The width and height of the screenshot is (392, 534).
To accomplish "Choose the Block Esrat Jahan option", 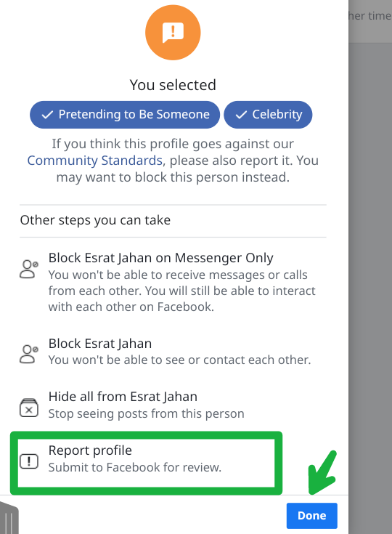I will point(173,352).
